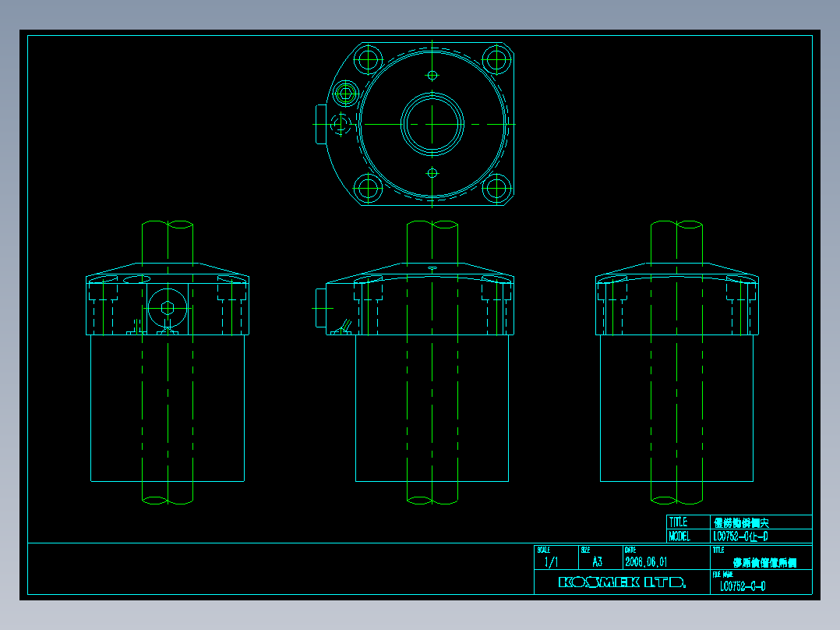This screenshot has width=840, height=630.
Task: Click the green rod top of left view
Action: 167,242
